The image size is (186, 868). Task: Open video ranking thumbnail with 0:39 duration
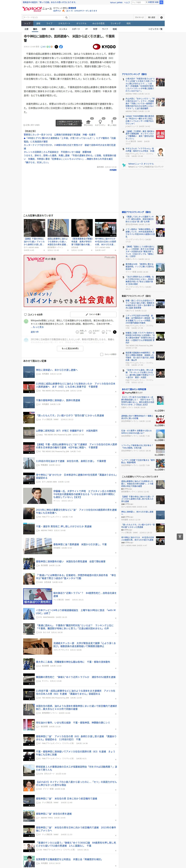[160, 304]
